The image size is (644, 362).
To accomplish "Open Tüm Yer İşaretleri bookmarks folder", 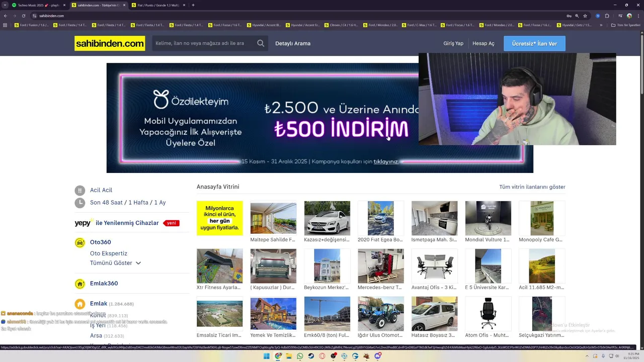I will [x=625, y=25].
